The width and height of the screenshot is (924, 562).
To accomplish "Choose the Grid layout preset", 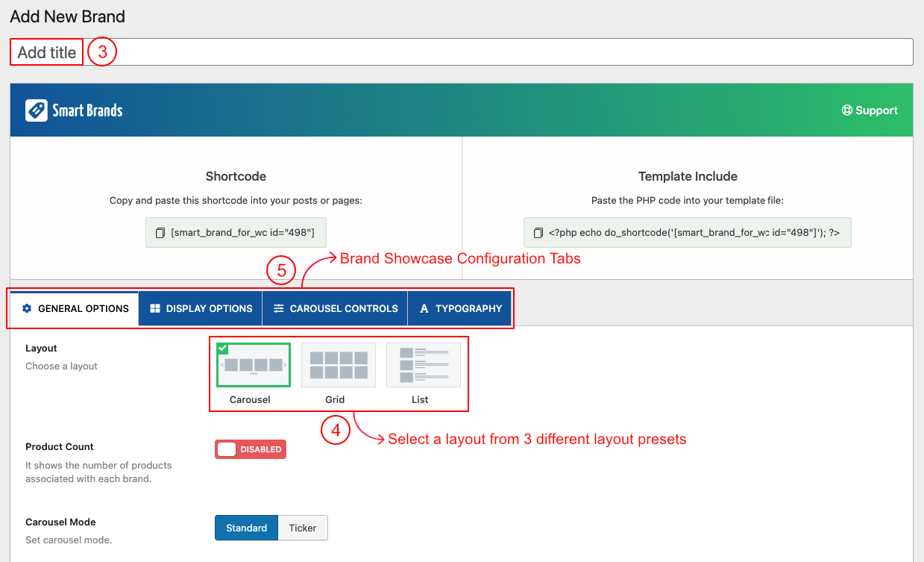I will click(x=338, y=365).
